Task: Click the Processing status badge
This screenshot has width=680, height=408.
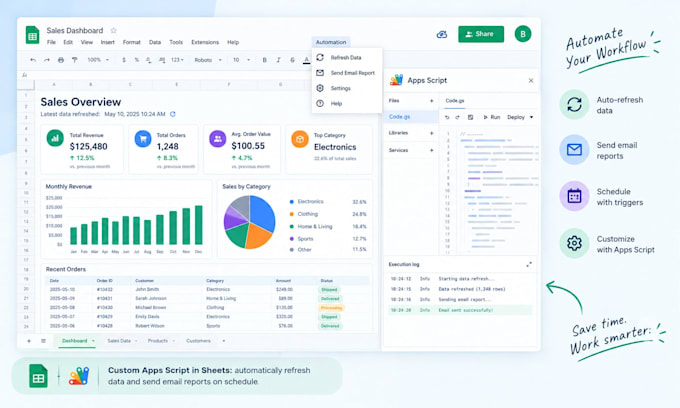Action: 331,308
